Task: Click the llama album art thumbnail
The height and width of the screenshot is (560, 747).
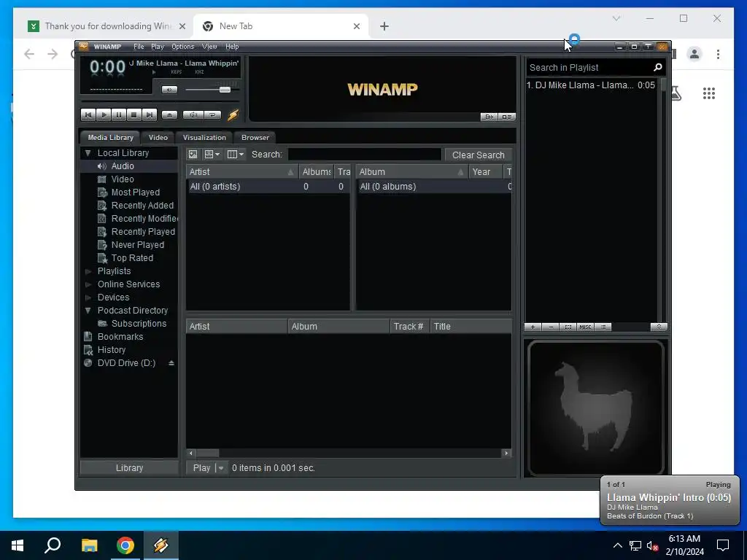Action: (596, 408)
